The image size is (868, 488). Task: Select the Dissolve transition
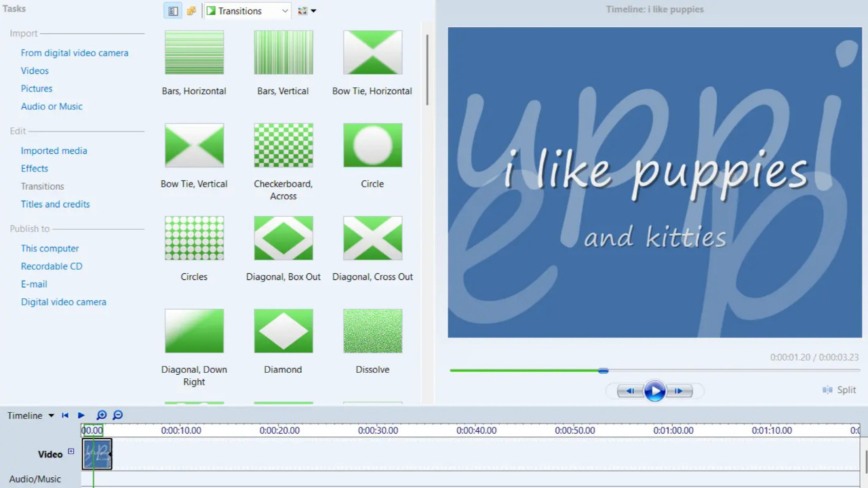tap(372, 331)
